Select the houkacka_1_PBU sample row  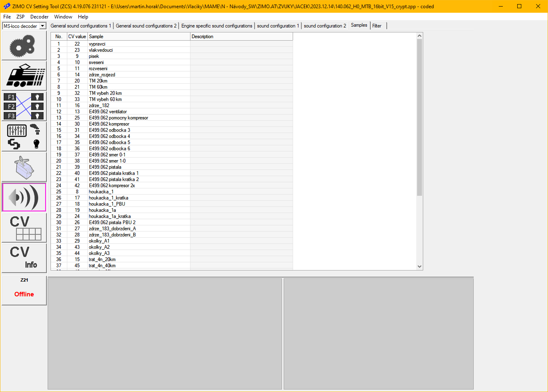107,204
